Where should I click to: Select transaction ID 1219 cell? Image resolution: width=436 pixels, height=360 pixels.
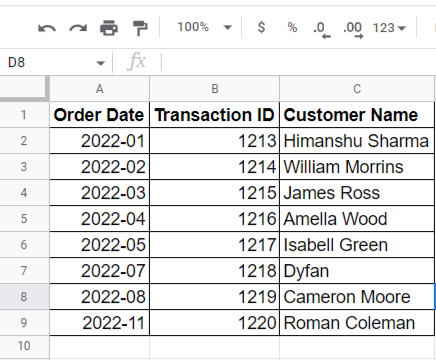[215, 297]
